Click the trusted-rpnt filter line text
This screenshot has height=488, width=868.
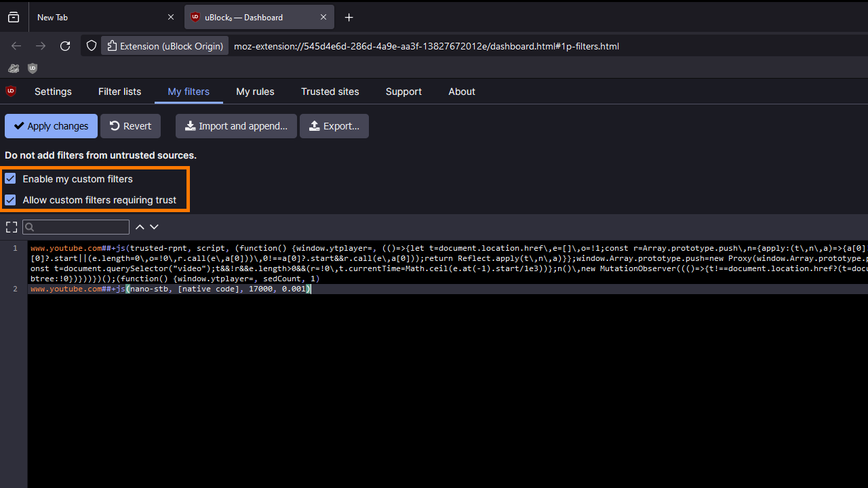(x=449, y=263)
